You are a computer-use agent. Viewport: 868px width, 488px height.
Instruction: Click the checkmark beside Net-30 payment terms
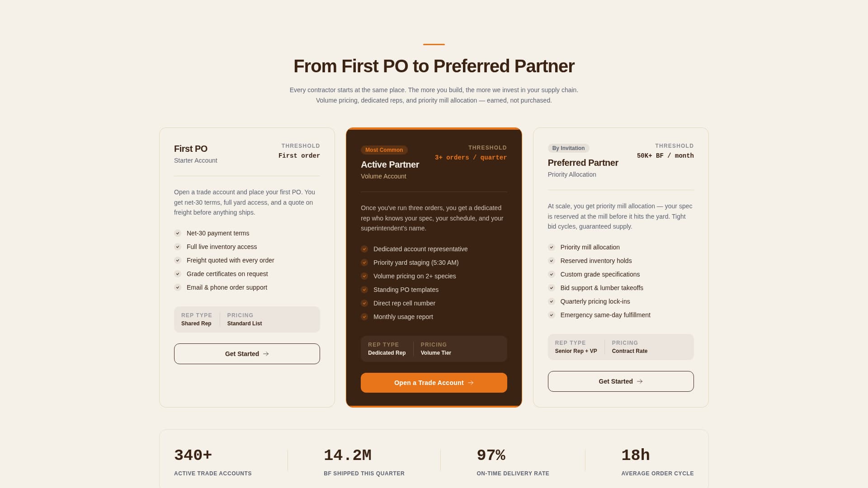click(177, 233)
